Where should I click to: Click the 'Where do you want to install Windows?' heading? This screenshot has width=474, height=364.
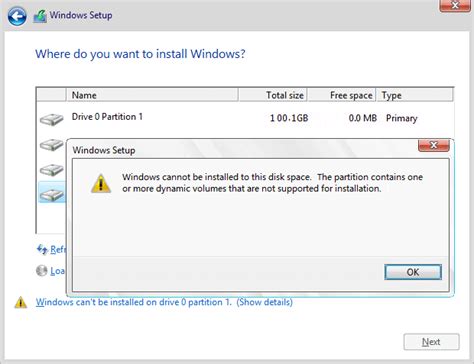pyautogui.click(x=140, y=54)
